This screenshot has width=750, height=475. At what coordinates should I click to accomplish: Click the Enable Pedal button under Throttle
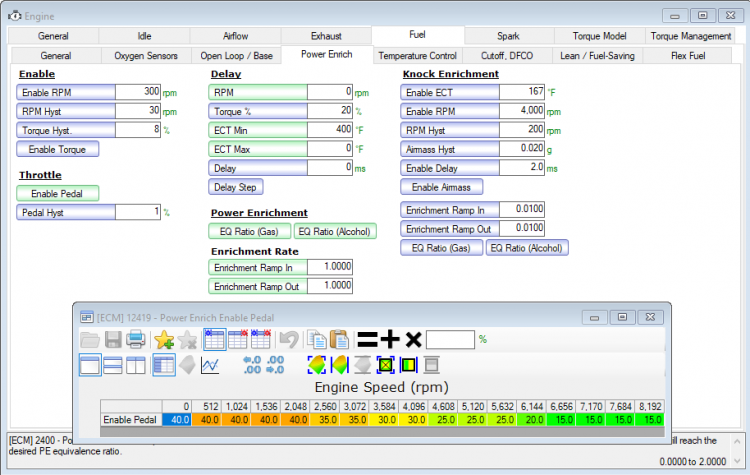click(x=57, y=194)
